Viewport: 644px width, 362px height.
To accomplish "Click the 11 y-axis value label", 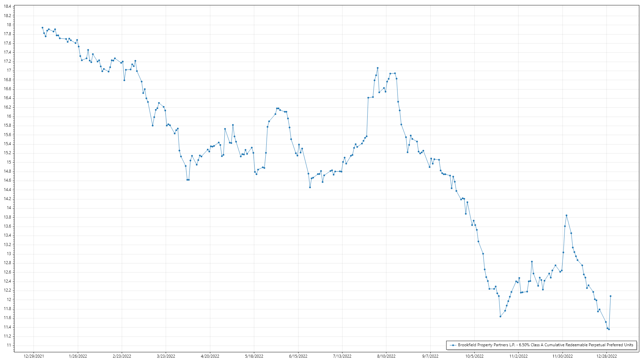I will pos(9,345).
